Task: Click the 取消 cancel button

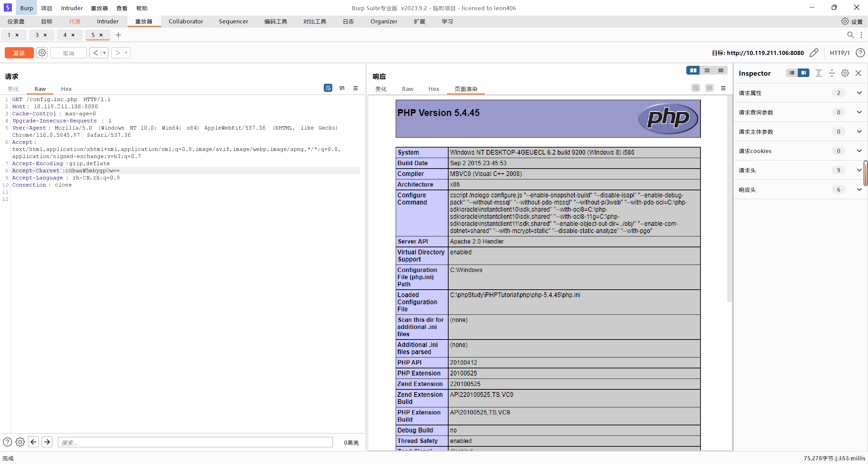Action: [68, 53]
